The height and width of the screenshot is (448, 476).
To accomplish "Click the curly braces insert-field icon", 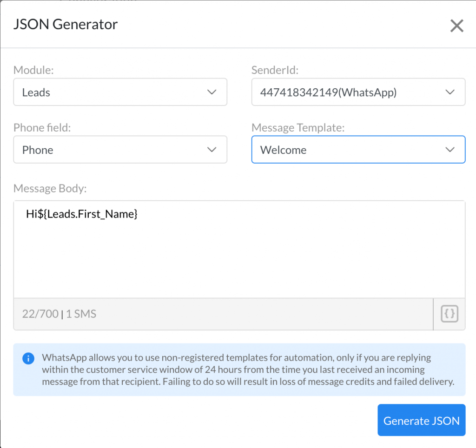I will pos(449,314).
